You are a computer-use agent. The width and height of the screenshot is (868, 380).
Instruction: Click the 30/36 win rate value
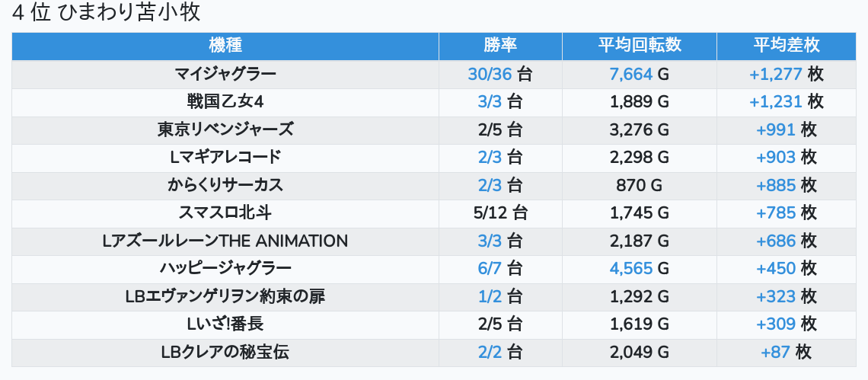(490, 74)
